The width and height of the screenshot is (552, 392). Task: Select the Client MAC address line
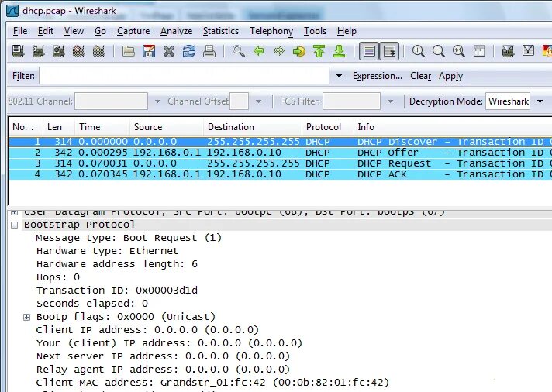click(x=212, y=383)
